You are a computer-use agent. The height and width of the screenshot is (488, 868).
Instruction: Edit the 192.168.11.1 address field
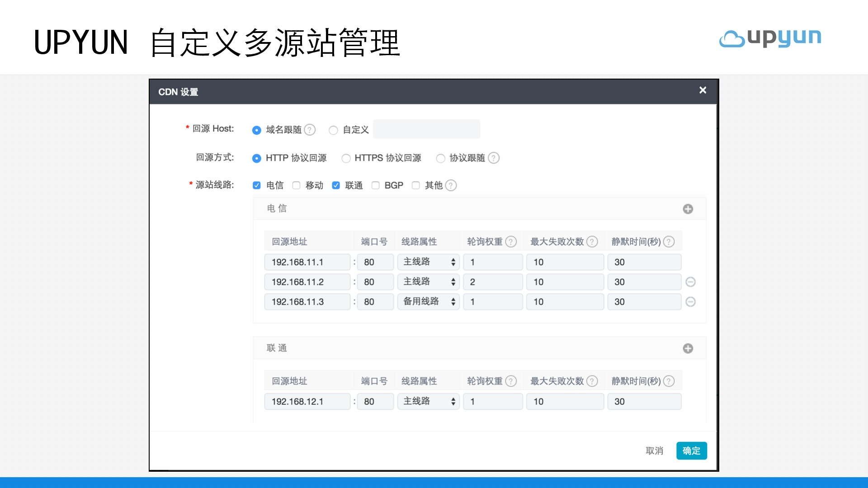pyautogui.click(x=307, y=262)
